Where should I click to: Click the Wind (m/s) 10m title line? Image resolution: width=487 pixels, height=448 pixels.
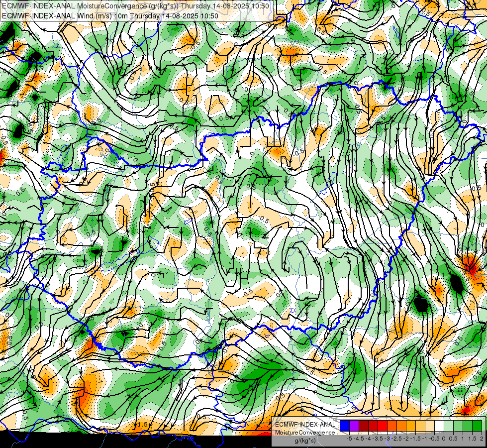point(110,16)
